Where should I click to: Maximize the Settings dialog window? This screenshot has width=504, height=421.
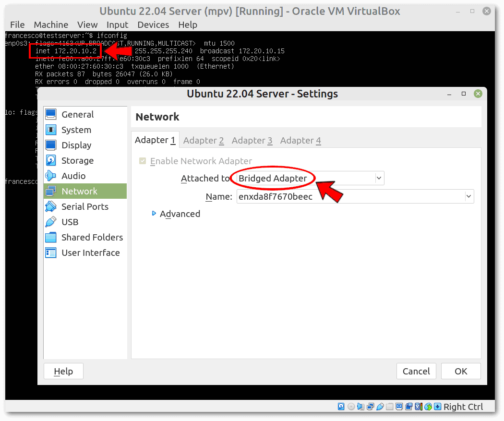click(464, 94)
